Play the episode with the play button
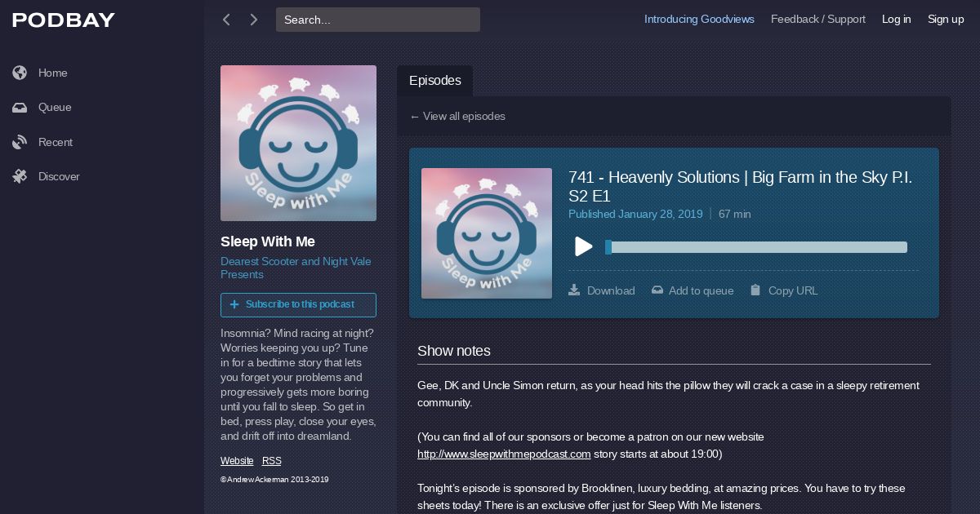This screenshot has height=514, width=980. 583,246
